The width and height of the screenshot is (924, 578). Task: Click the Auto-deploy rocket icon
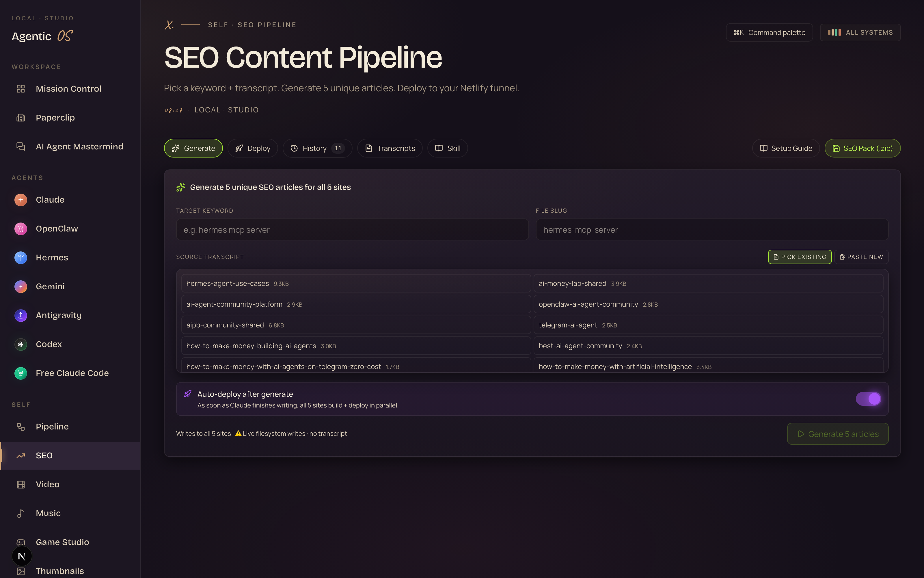187,394
